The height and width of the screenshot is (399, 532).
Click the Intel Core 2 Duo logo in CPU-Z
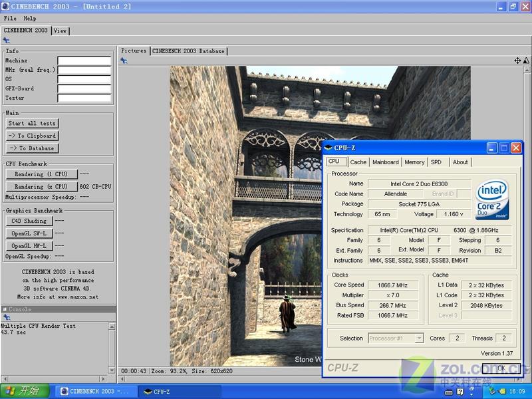(x=492, y=199)
